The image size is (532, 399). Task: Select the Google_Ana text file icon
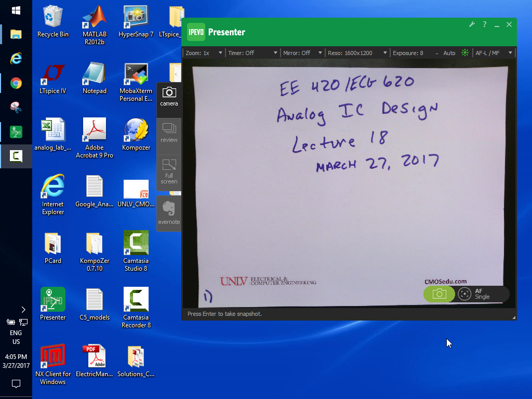[95, 191]
